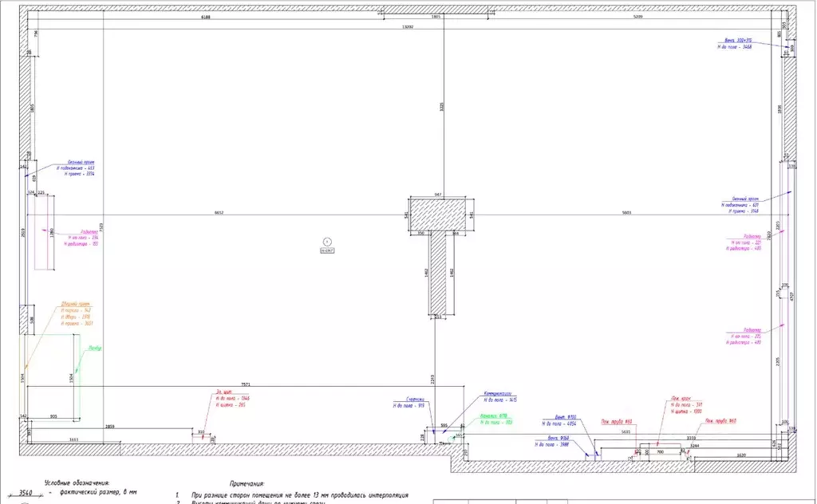Select the 6652 horizontal dimension text

pos(219,212)
